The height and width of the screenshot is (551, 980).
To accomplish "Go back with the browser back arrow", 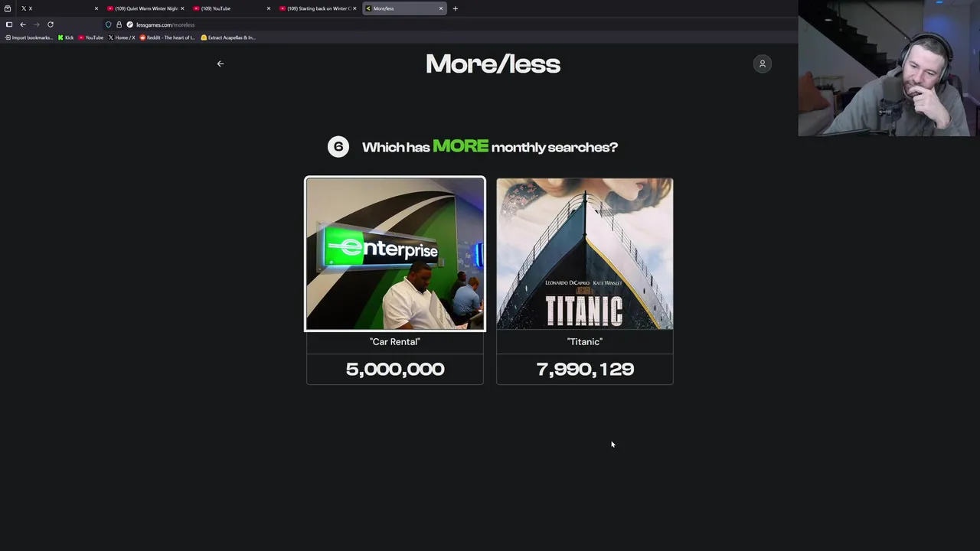I will (23, 24).
